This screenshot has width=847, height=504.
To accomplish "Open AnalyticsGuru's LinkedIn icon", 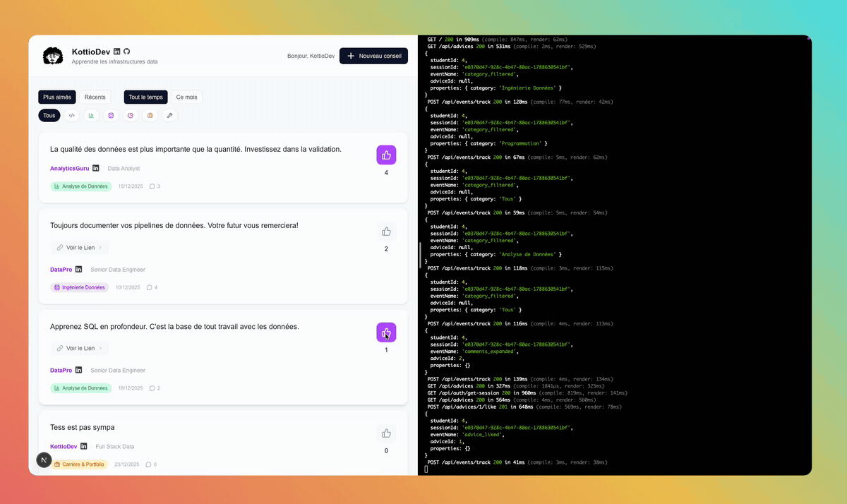I will pyautogui.click(x=96, y=168).
